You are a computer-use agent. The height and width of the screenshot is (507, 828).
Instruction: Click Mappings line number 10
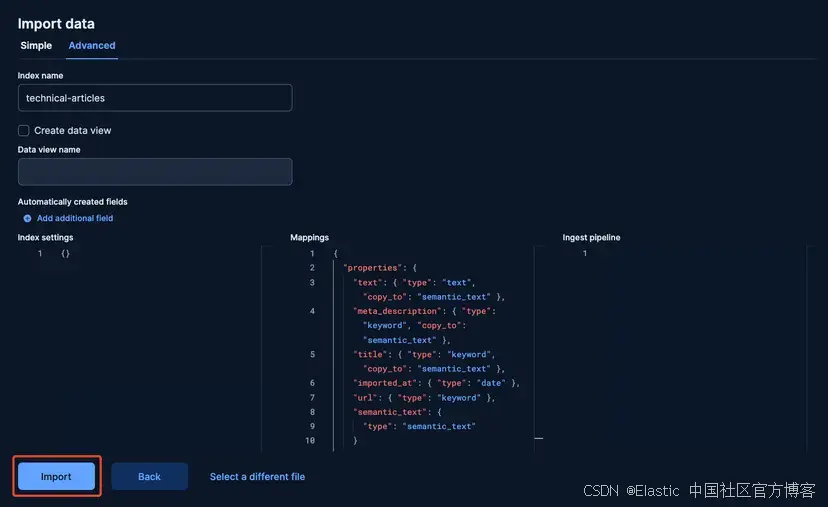(x=310, y=440)
